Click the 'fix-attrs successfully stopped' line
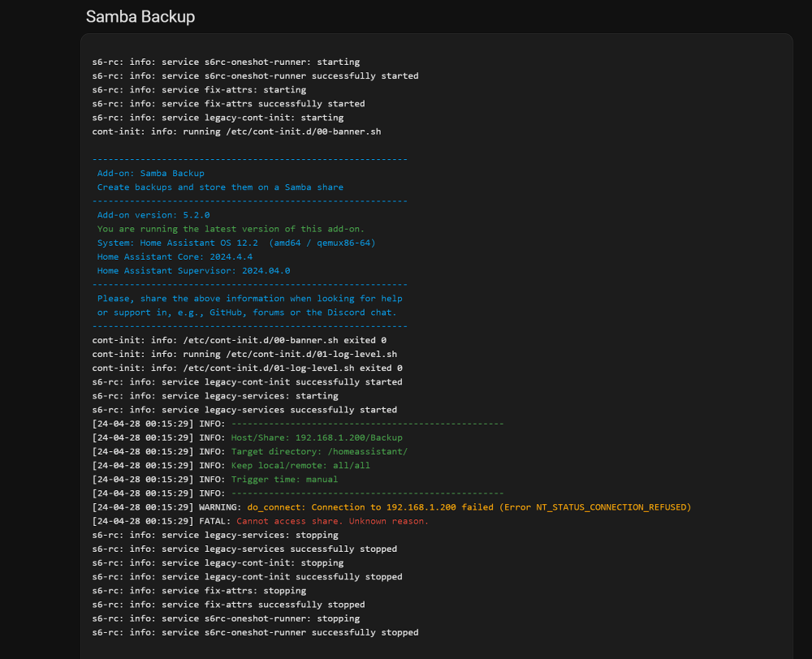The image size is (812, 659). click(x=228, y=604)
